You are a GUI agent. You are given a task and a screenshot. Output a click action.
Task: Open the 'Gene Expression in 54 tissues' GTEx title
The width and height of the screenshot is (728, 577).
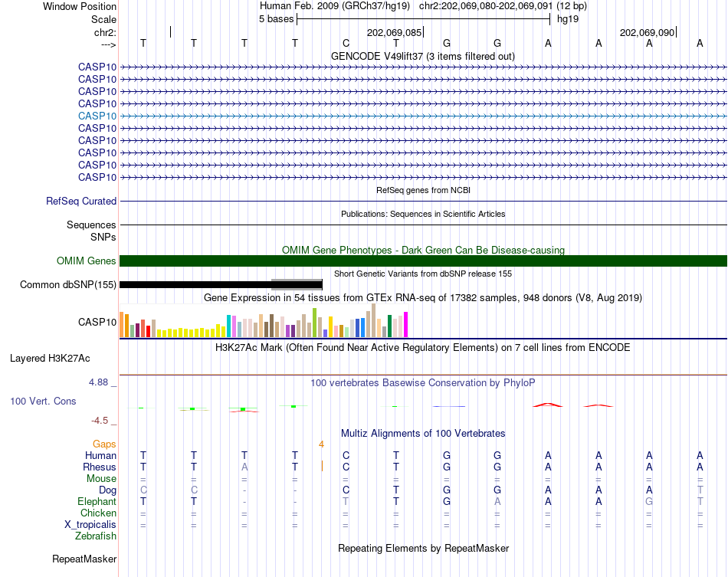[423, 297]
